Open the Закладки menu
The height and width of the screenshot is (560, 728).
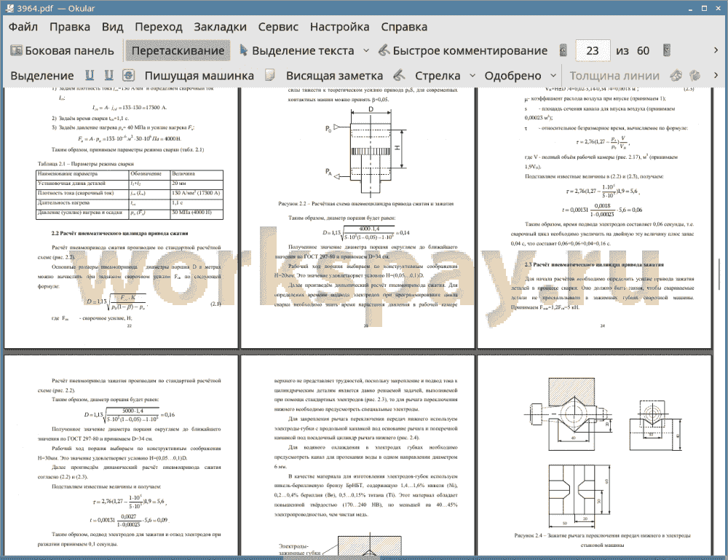pos(220,27)
